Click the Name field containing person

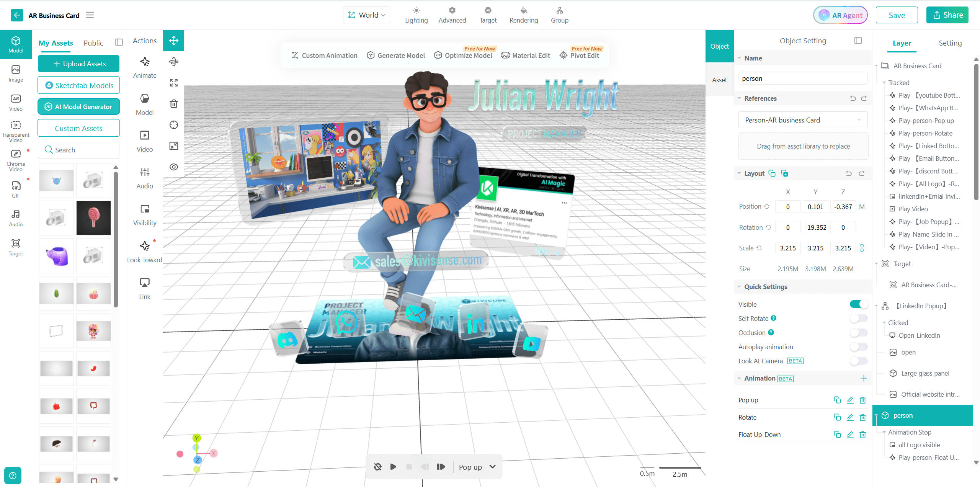803,78
